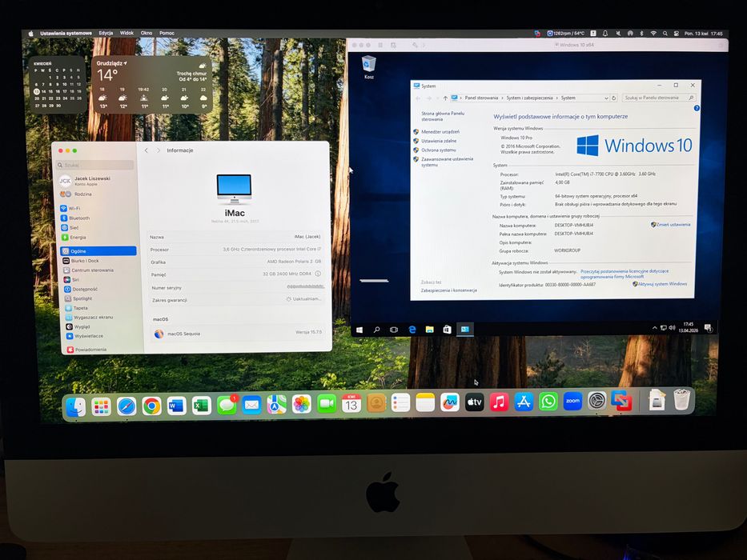Open the Grudziądz location in the weather widget

(112, 63)
